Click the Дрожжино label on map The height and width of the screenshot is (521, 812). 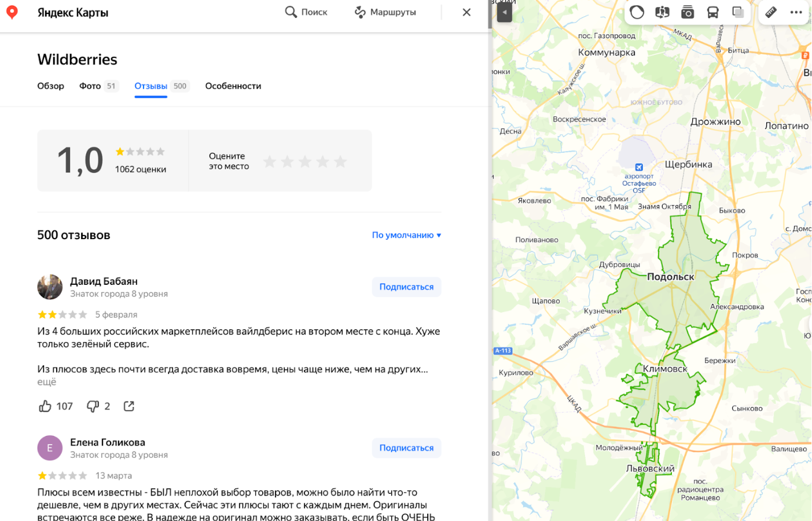pyautogui.click(x=715, y=122)
